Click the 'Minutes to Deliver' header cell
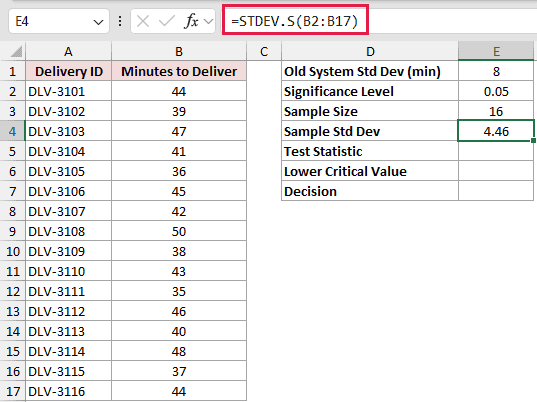537x402 pixels. 179,72
